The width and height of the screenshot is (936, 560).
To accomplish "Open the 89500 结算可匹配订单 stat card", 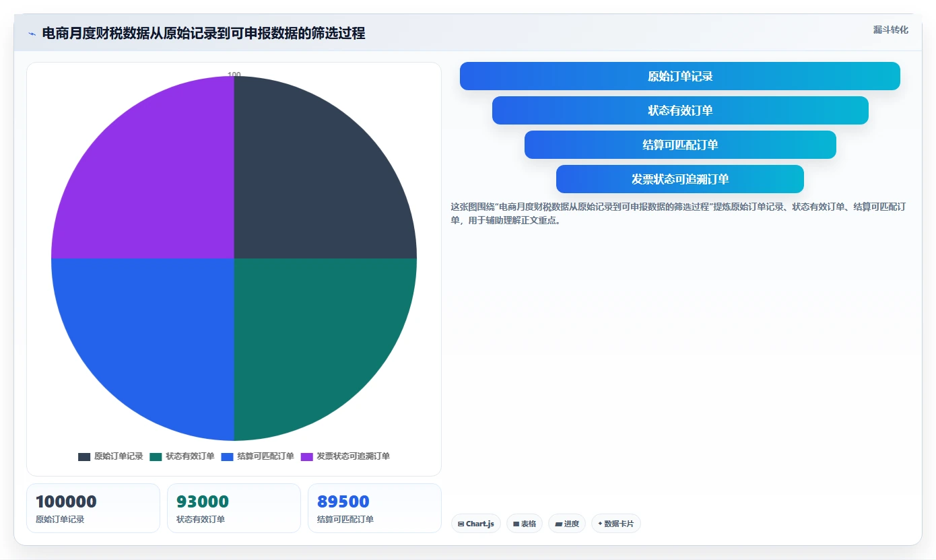I will [374, 508].
